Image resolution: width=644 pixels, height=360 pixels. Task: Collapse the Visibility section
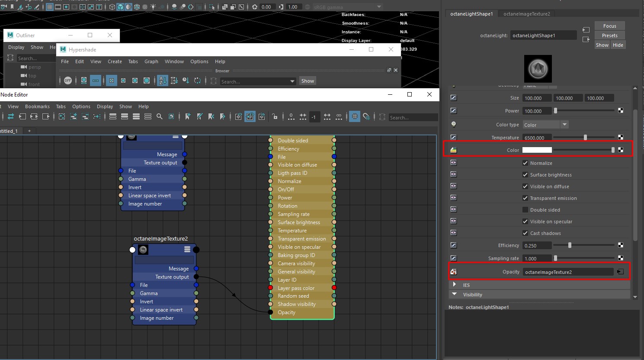[x=454, y=294]
